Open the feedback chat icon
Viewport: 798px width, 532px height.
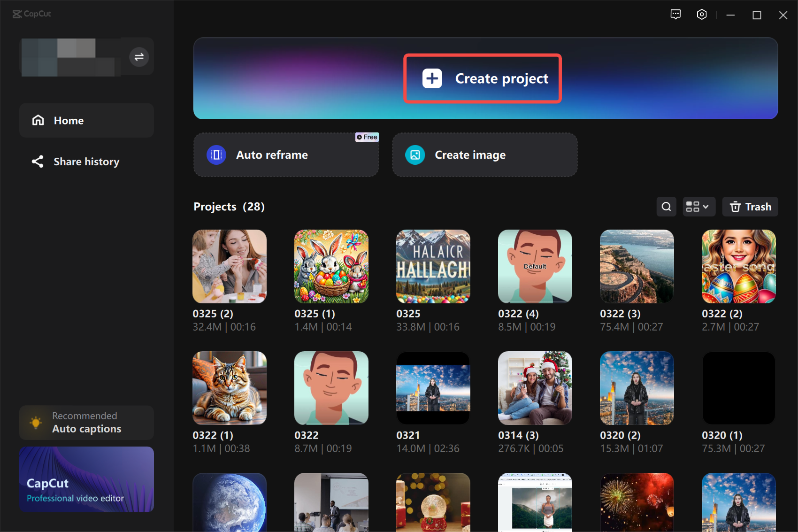pos(675,15)
